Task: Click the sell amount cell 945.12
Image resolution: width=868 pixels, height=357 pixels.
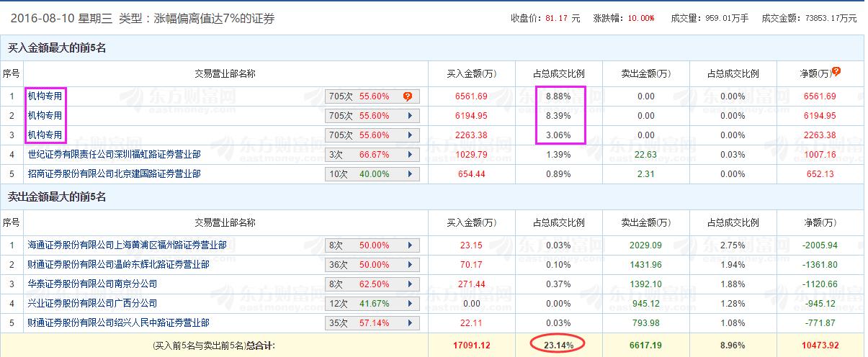Action: (645, 303)
